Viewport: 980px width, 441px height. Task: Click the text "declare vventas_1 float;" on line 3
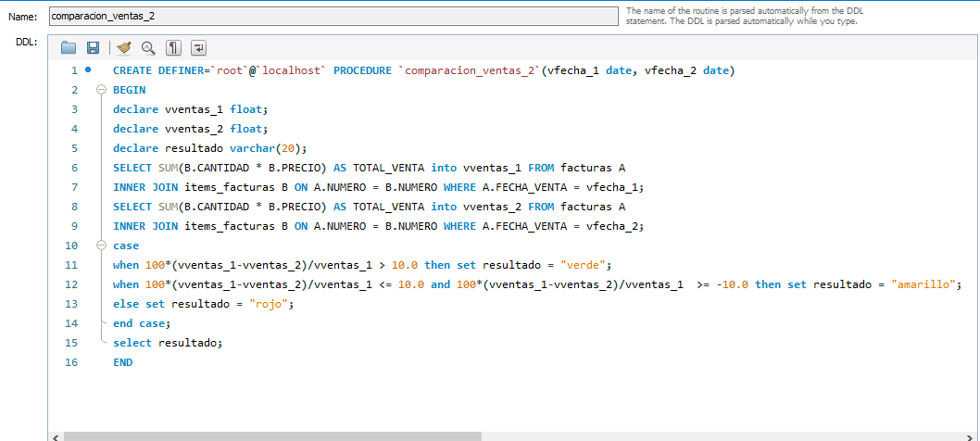coord(190,109)
